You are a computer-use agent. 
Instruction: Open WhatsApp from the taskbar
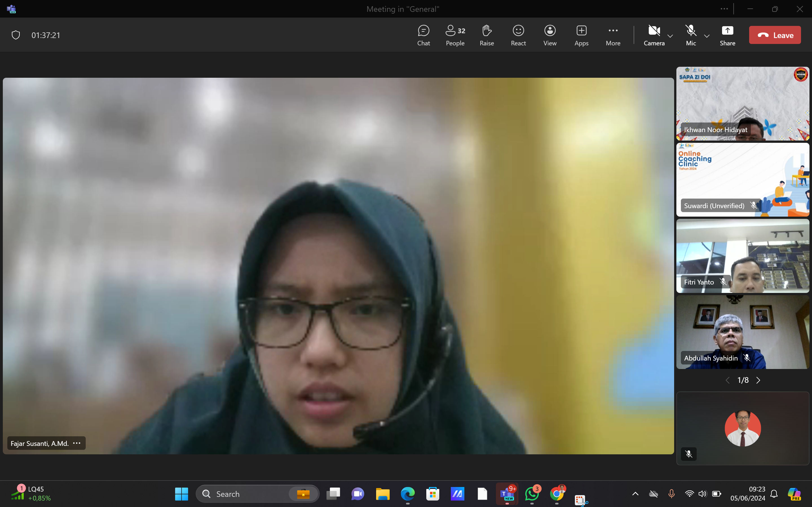[532, 493]
